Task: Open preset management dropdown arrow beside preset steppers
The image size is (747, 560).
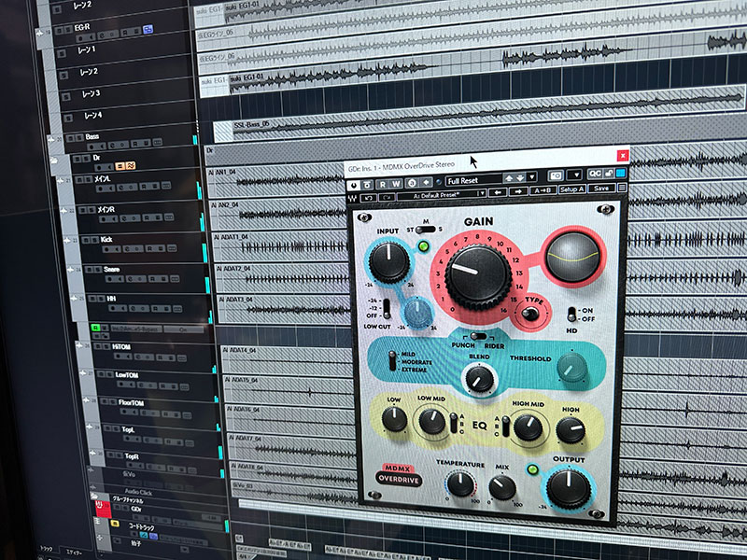Action: point(531,177)
